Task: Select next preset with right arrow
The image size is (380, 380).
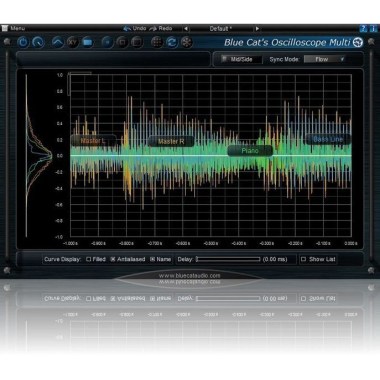Action: (257, 29)
